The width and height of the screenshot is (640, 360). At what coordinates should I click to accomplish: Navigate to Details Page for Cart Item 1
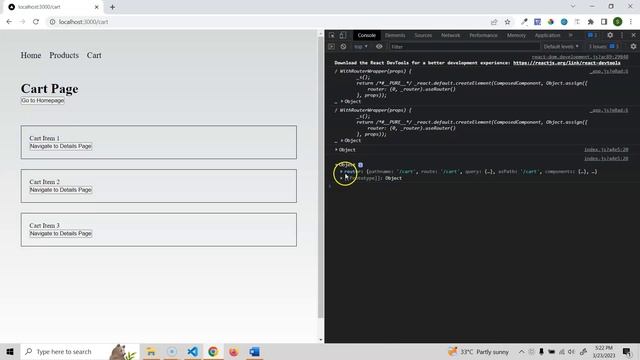coord(60,146)
